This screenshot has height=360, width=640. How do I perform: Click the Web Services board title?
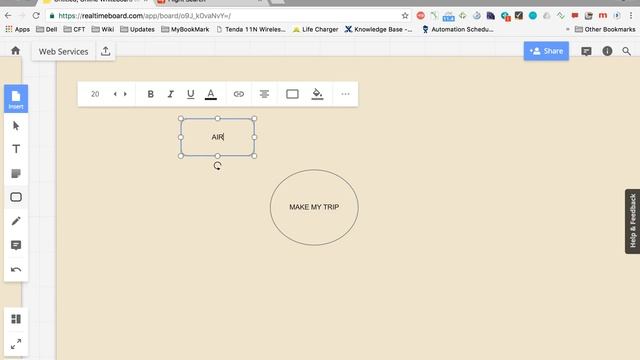click(63, 51)
